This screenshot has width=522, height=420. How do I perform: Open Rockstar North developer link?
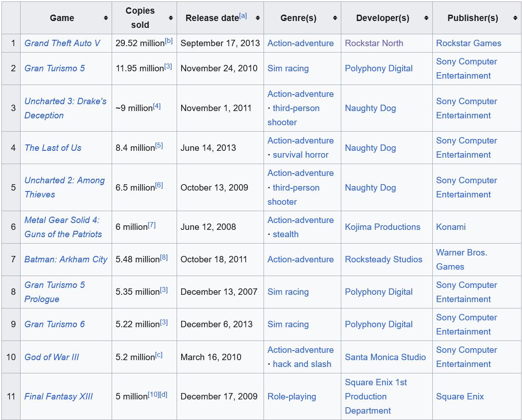pyautogui.click(x=374, y=43)
